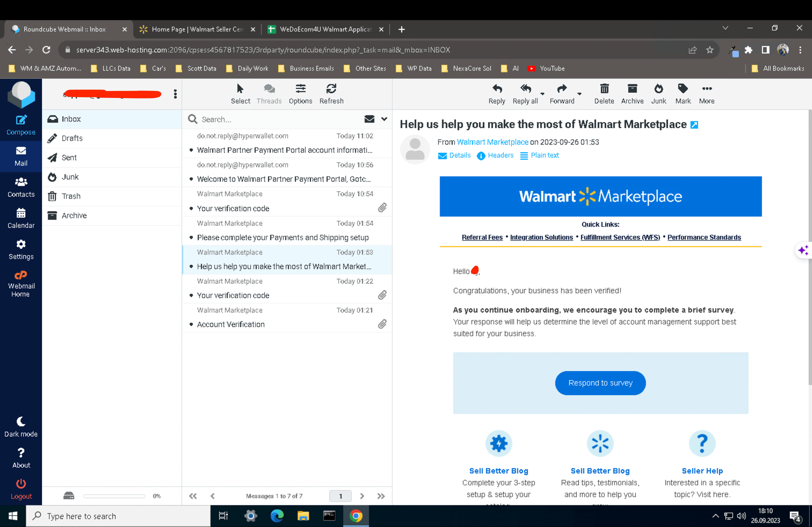This screenshot has height=527, width=812.
Task: Expand the search options chevron
Action: coord(384,119)
